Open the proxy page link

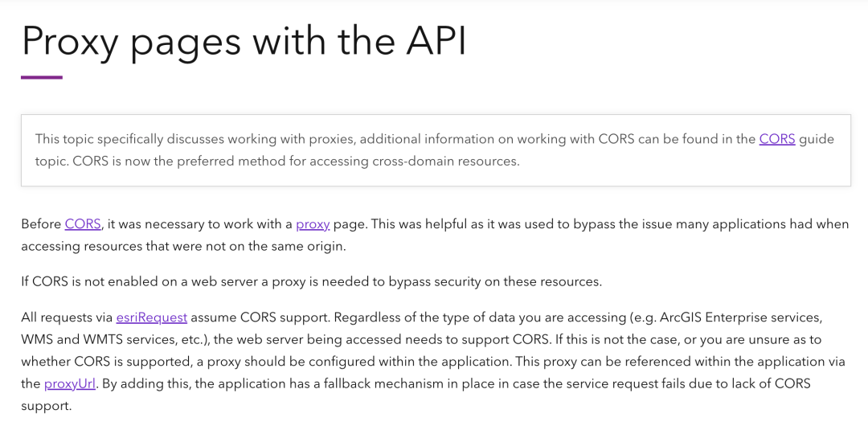tap(313, 224)
